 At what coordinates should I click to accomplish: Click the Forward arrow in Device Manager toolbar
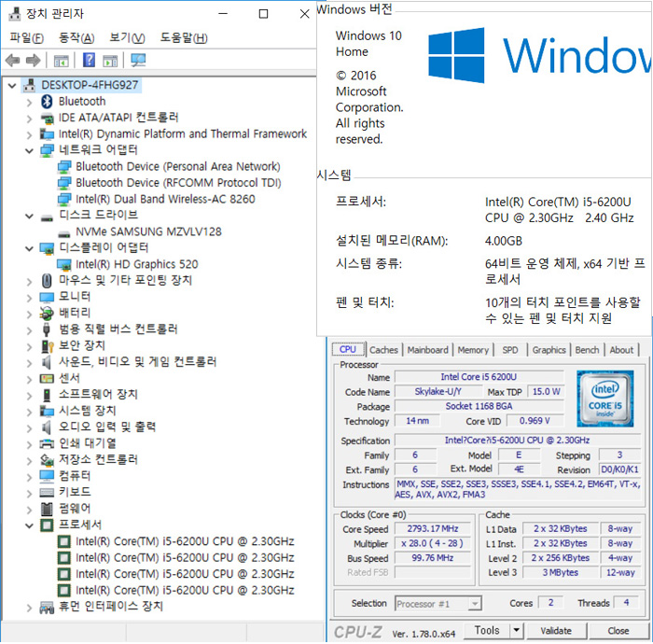click(33, 61)
